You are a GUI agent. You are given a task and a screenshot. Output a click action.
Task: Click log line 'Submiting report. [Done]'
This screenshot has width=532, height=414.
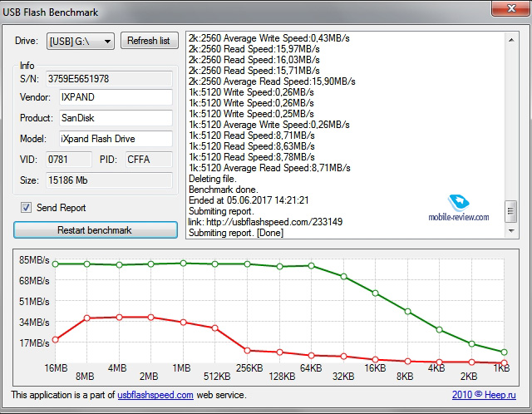pos(236,233)
